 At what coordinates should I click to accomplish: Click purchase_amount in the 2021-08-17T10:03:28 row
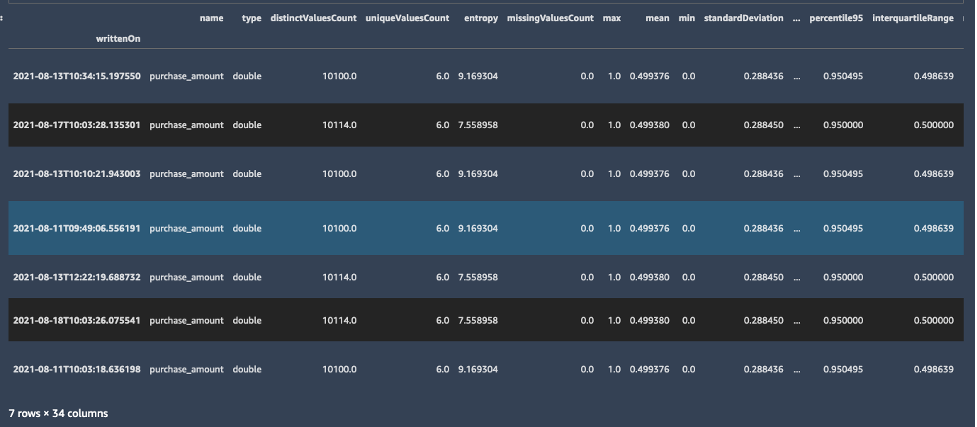click(186, 125)
